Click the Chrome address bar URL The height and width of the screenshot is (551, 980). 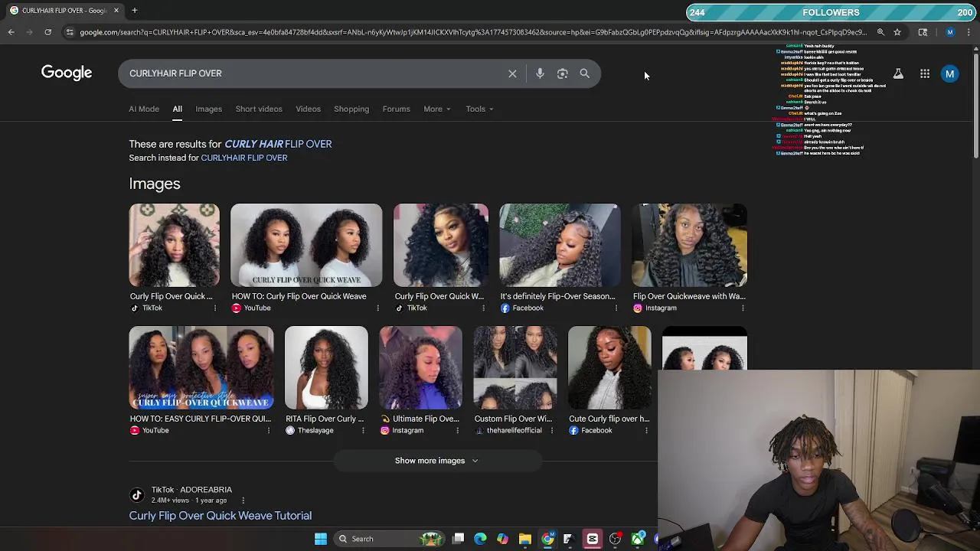(472, 32)
